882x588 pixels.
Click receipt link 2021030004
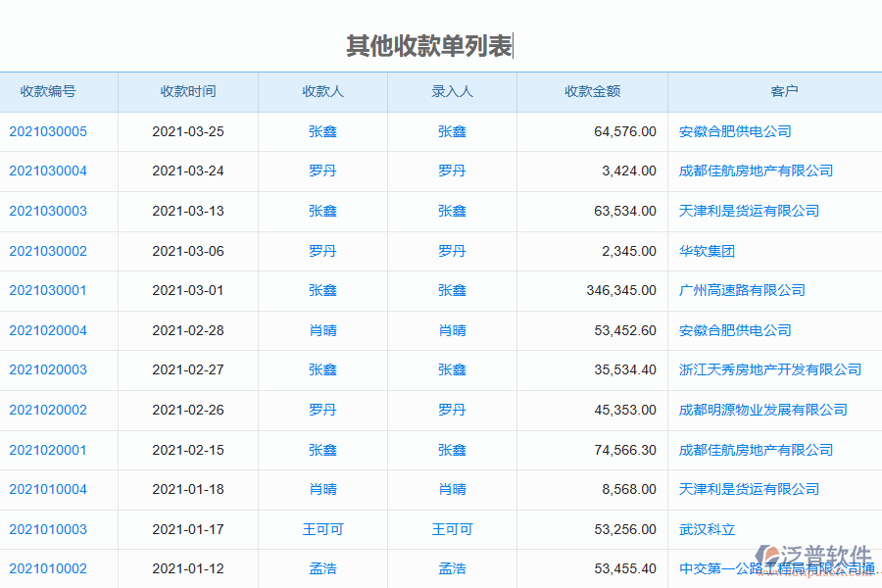coord(48,171)
